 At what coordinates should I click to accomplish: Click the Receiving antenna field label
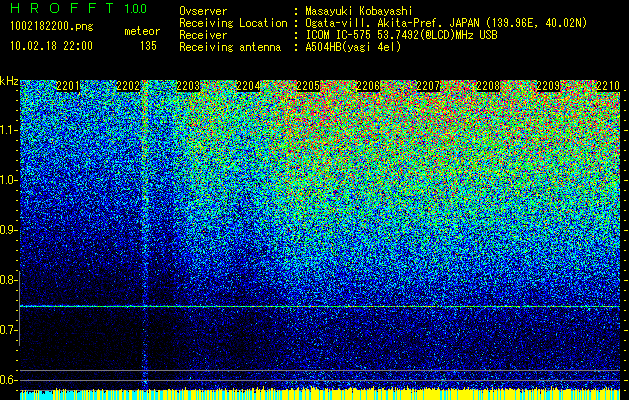[x=230, y=47]
